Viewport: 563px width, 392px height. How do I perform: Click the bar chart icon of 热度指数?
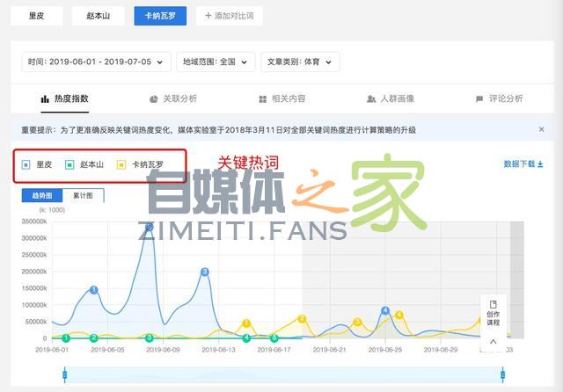tap(45, 99)
